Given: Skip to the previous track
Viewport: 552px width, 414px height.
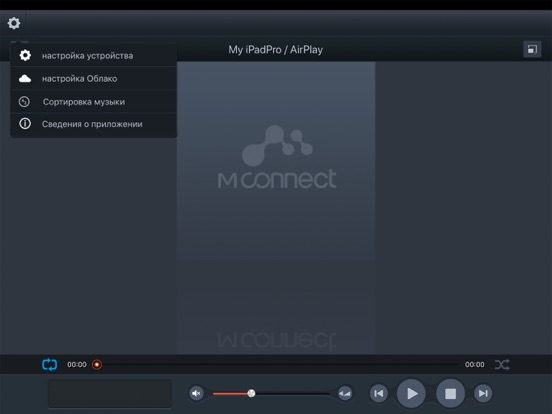Looking at the screenshot, I should [378, 393].
